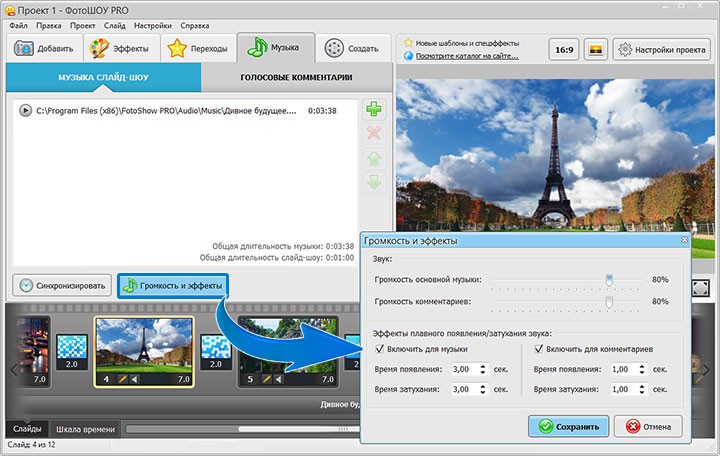Play the Дивное будущее audio track
The width and height of the screenshot is (720, 456).
pos(25,111)
